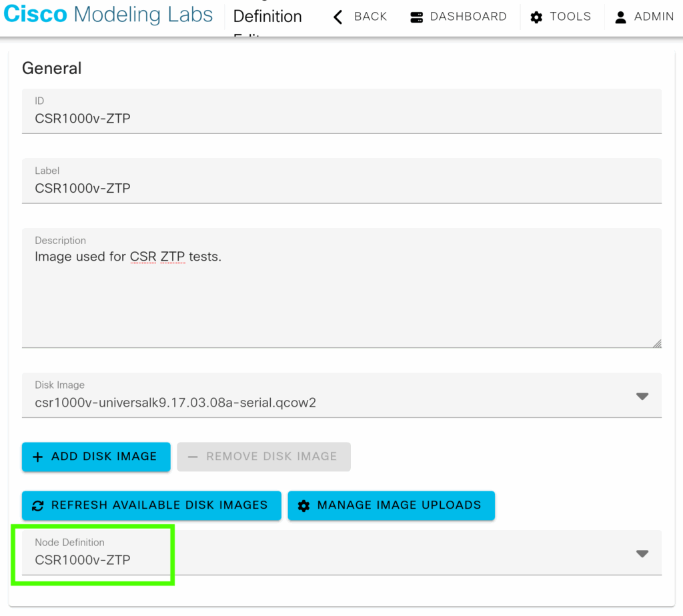Image resolution: width=683 pixels, height=616 pixels.
Task: Click the back chevron arrow icon
Action: point(338,17)
